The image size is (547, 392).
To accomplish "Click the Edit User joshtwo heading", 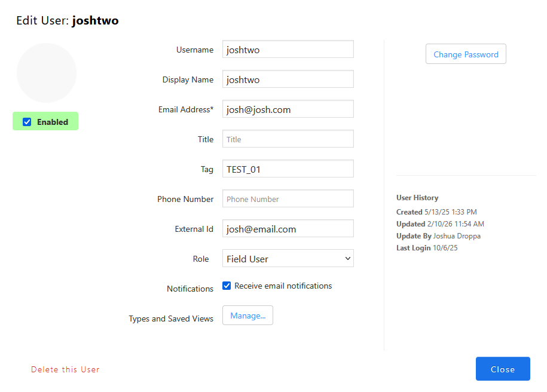I will pyautogui.click(x=68, y=21).
